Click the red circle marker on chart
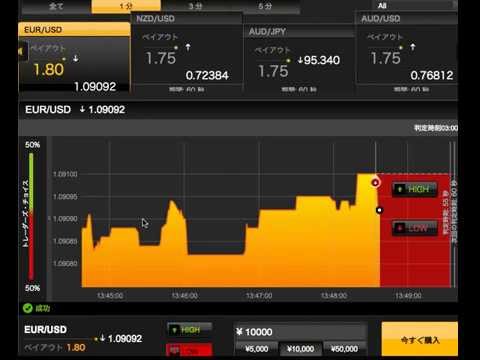The image size is (480, 360). coord(376,183)
